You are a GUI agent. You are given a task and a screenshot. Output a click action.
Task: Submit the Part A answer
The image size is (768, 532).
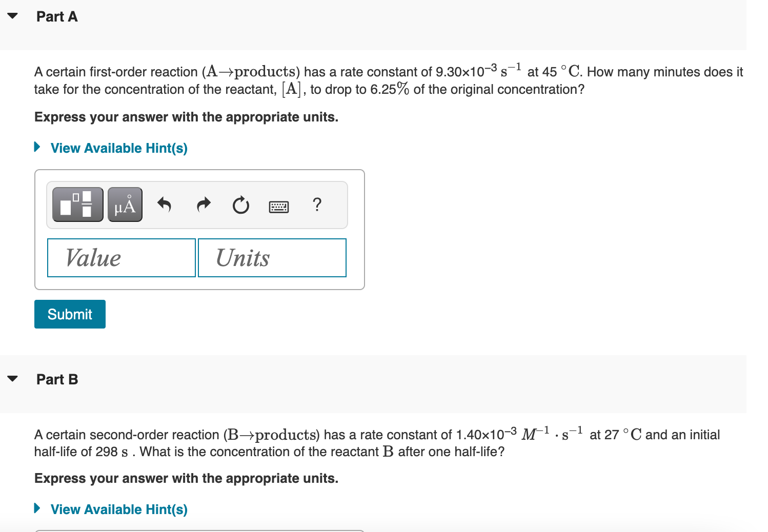[70, 314]
